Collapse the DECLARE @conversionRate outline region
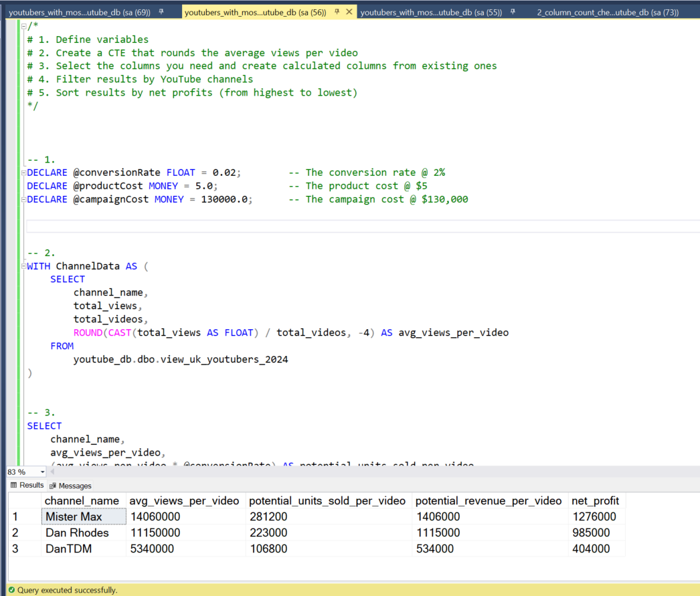 (24, 173)
